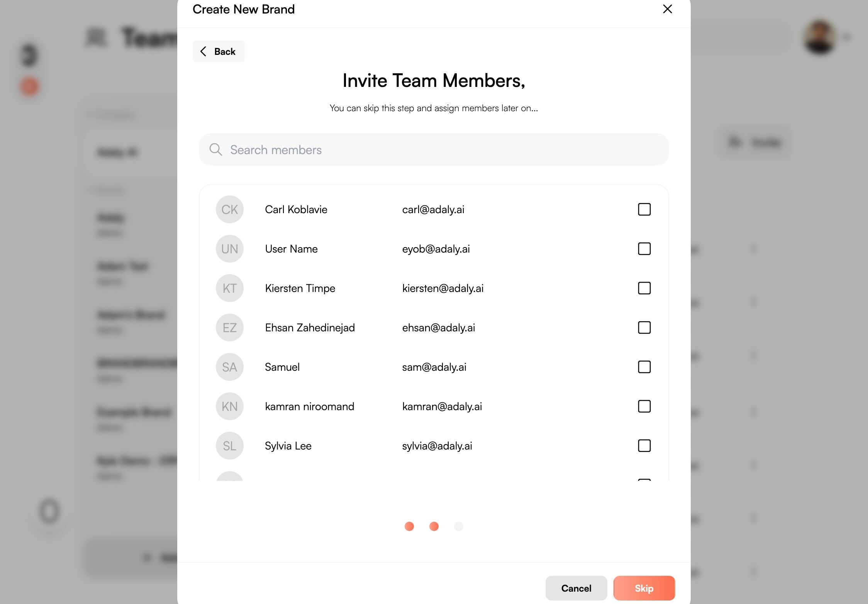Click the magnifier icon in search bar
This screenshot has height=604, width=868.
coord(215,149)
